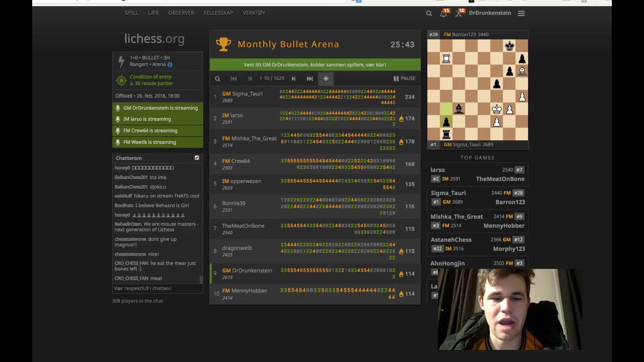Open IM larso is streaming link
This screenshot has height=362, width=644.
point(157,119)
